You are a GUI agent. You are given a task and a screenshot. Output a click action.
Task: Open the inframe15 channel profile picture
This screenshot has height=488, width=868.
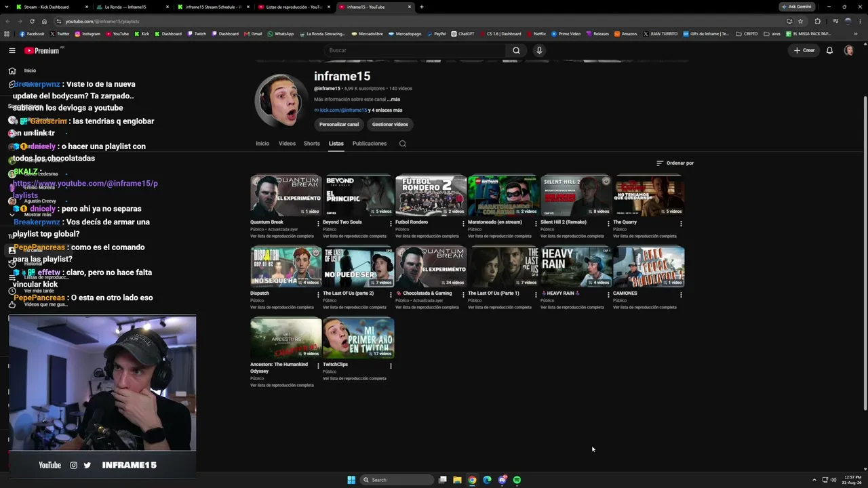281,100
